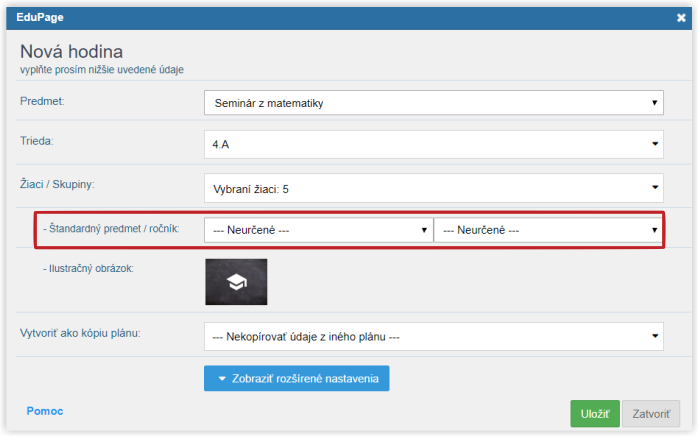The height and width of the screenshot is (437, 699).
Task: Click the arrow icon on the rozšírené nastavenia button
Action: click(x=222, y=379)
